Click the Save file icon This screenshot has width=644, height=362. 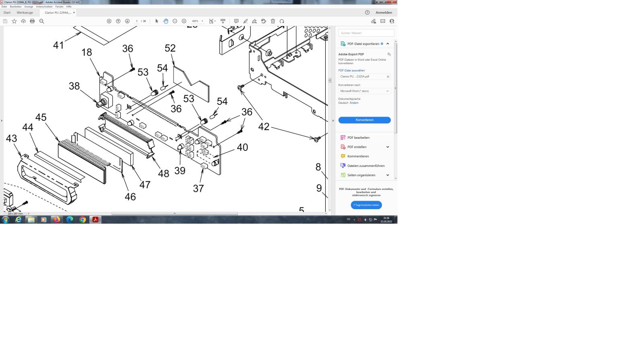tap(5, 21)
